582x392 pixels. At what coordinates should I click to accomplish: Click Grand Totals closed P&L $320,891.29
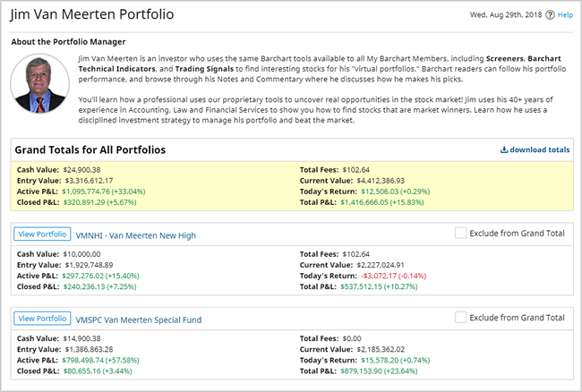coord(100,202)
